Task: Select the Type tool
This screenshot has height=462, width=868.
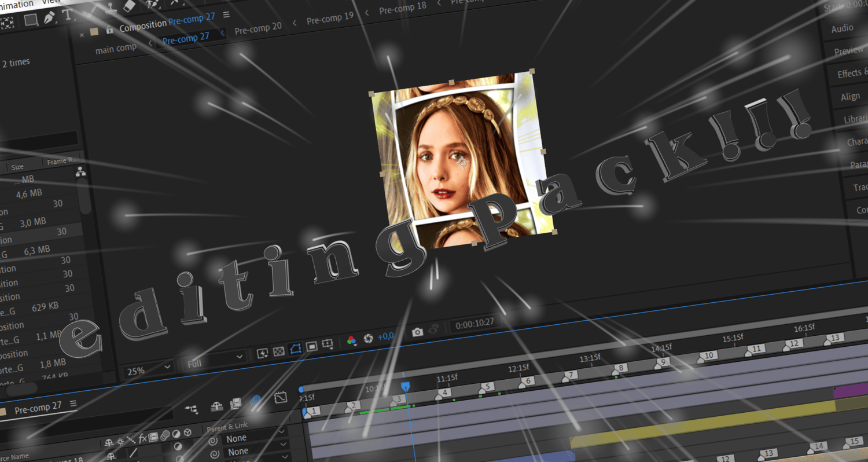Action: coord(67,14)
